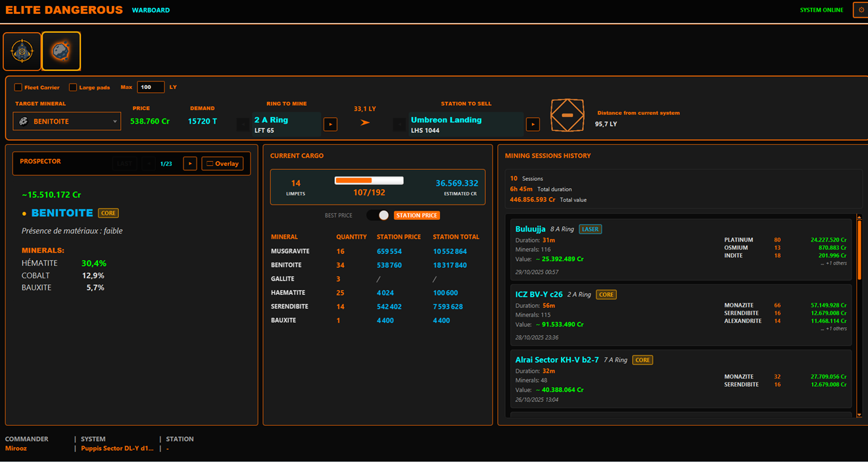868x462 pixels.
Task: Click SERENDIBITE station price 542 402
Action: point(389,307)
